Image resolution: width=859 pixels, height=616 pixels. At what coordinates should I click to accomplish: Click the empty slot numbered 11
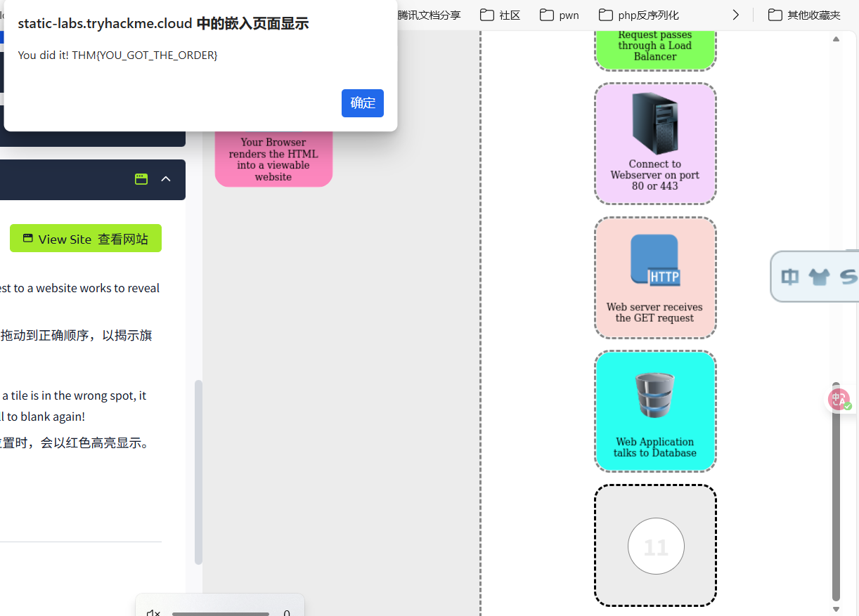pyautogui.click(x=655, y=546)
